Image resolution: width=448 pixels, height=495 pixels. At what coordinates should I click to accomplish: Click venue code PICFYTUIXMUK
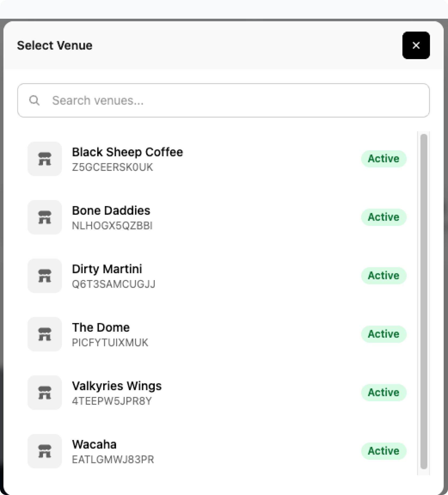tap(110, 343)
